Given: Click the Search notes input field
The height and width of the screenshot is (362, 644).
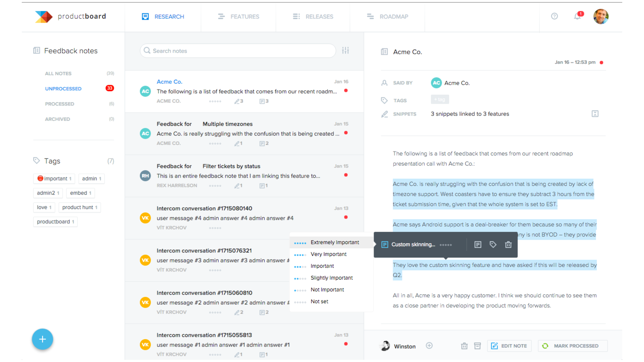Looking at the screenshot, I should pos(238,51).
